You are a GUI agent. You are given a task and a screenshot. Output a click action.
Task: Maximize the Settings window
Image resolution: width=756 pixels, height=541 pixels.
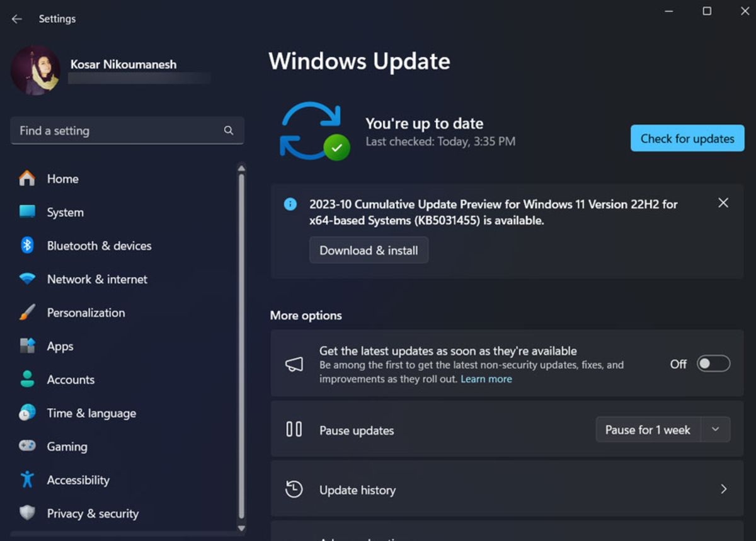707,11
